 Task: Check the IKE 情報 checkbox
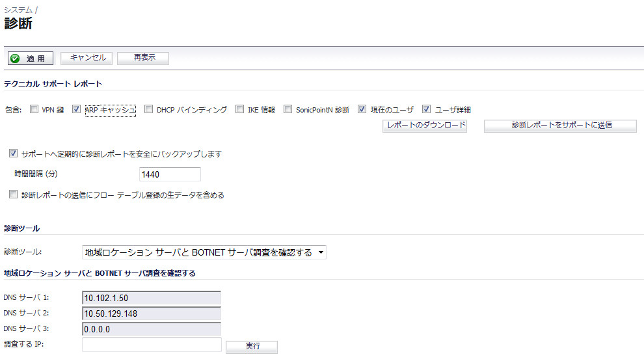[239, 109]
